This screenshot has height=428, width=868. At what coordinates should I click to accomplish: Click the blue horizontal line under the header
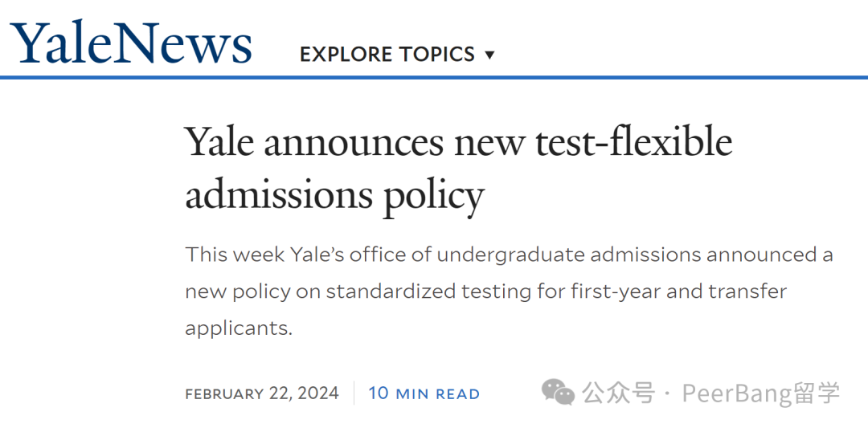[434, 77]
